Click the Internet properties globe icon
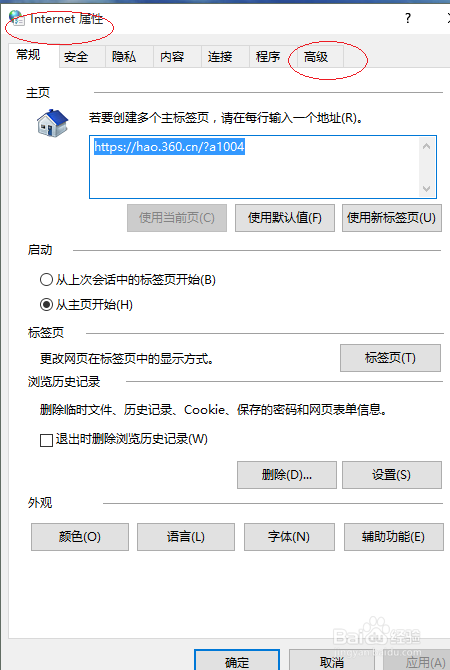This screenshot has height=670, width=450. point(17,18)
